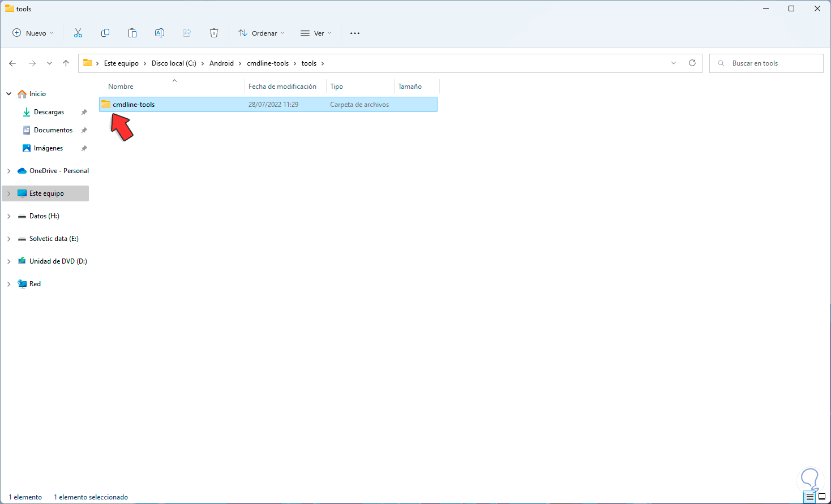Expand the Este equipo tree node

9,193
